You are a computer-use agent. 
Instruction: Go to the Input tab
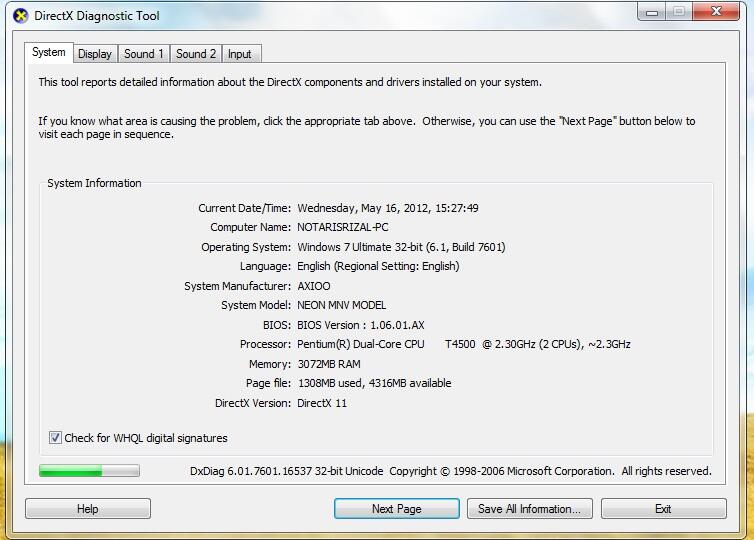(239, 54)
